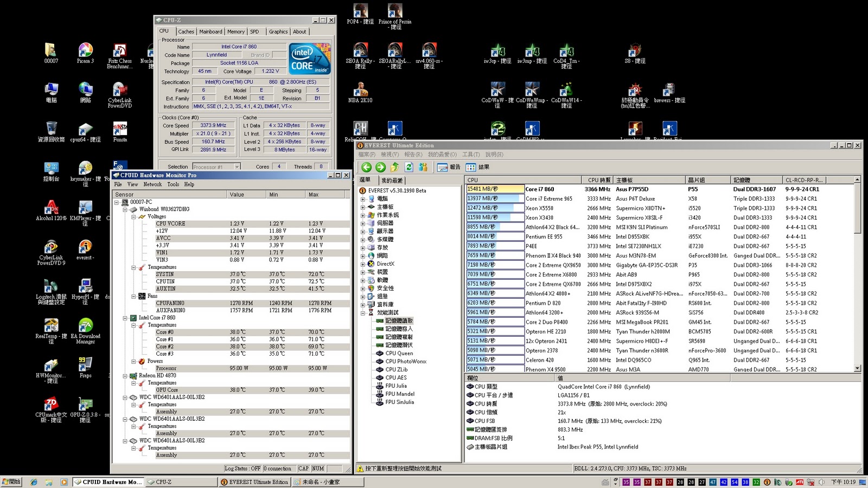Collapse 00007-PC node in Hardware Monitor

117,202
